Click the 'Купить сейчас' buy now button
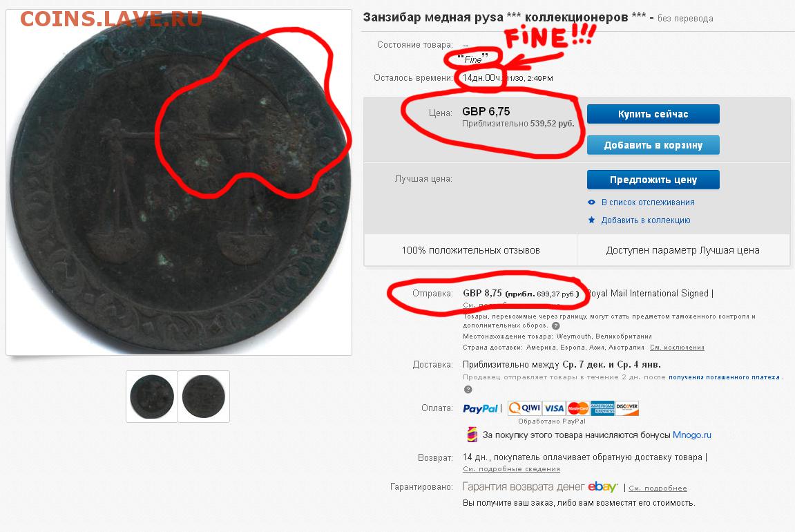The image size is (795, 532). tap(653, 114)
